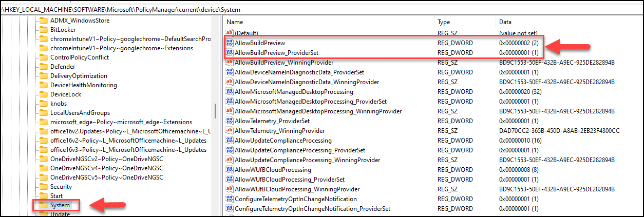Click the DWORD icon beside ConfigureTelemetryOptInChangeNotification
This screenshot has height=217, width=644.
[230, 199]
